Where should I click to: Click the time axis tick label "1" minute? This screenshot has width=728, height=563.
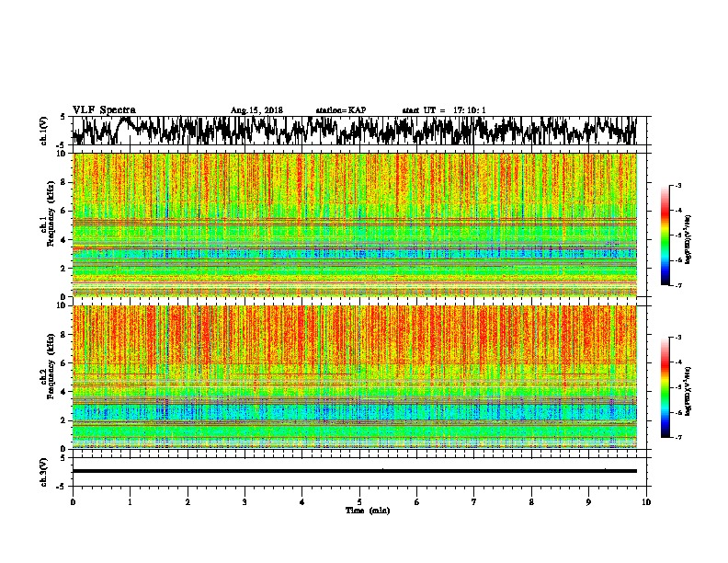[x=130, y=502]
